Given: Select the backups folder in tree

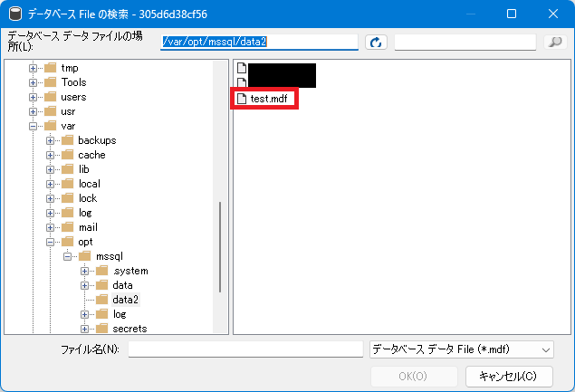Looking at the screenshot, I should (97, 140).
